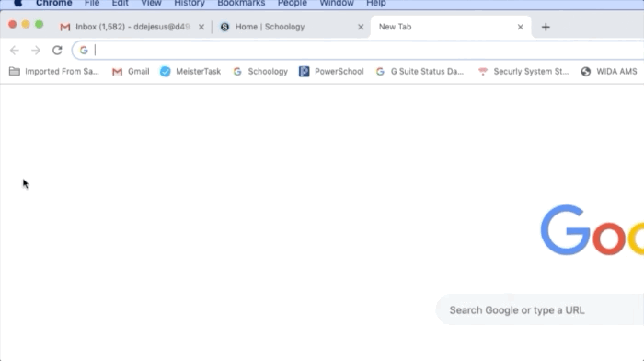Open Imported From Safari bookmarks folder
Viewport: 644px width, 361px height.
click(x=53, y=72)
